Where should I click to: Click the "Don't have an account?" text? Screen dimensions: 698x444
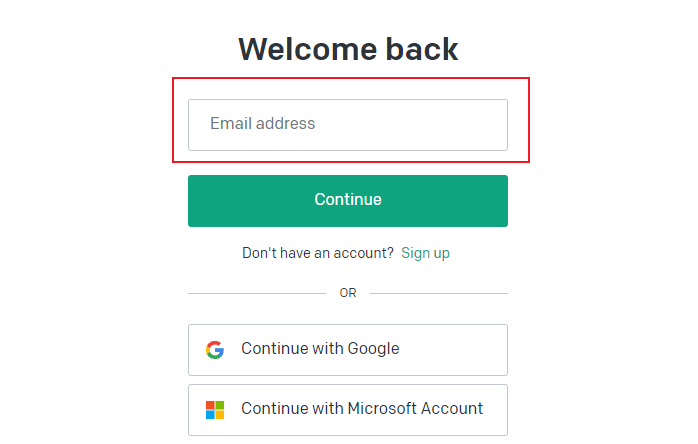pyautogui.click(x=318, y=253)
